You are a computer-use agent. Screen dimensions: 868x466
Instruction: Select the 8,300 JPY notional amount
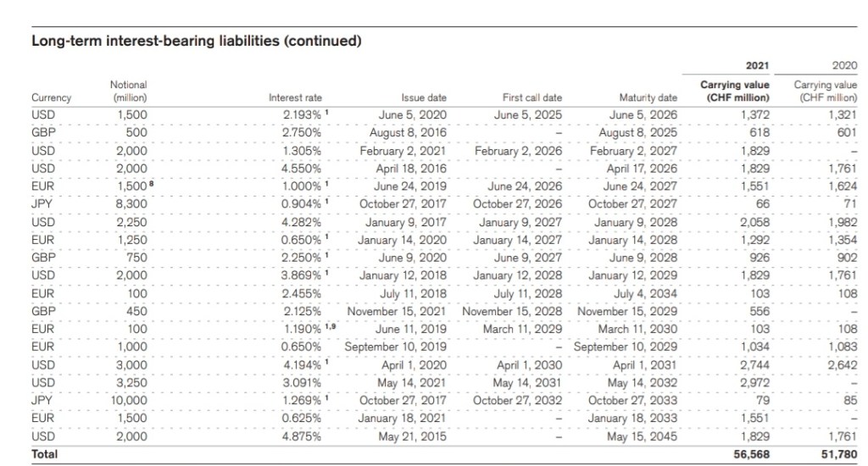point(131,204)
